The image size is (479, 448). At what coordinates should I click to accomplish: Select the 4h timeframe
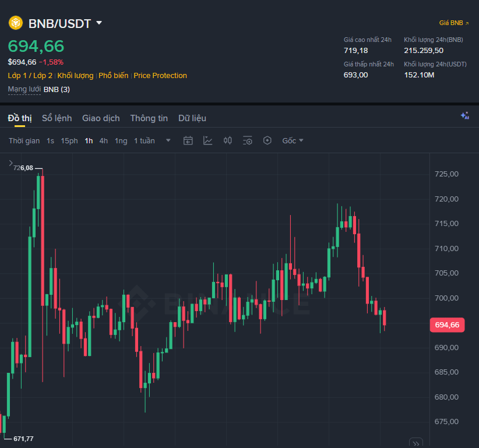coord(104,141)
